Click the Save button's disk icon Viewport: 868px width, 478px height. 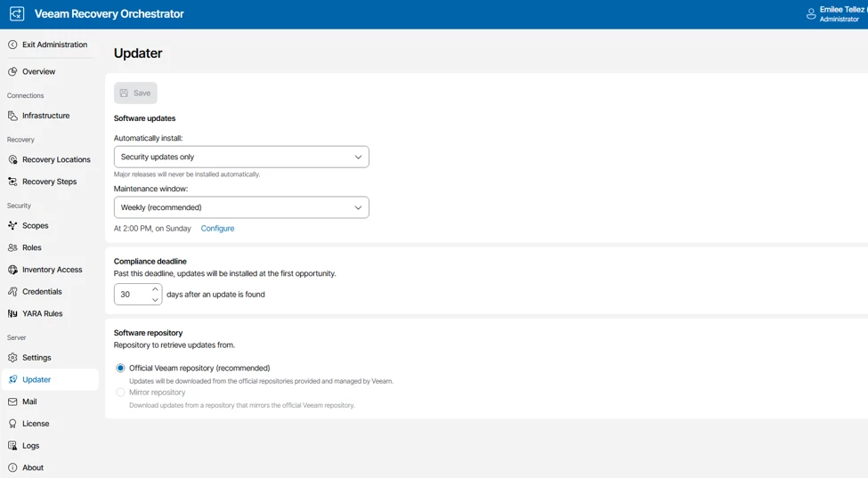(x=124, y=93)
